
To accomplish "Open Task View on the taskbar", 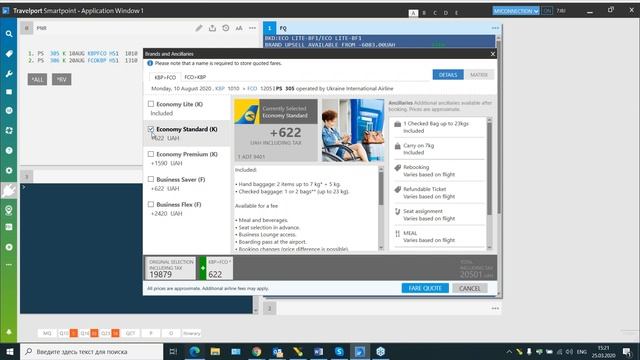I will point(173,351).
